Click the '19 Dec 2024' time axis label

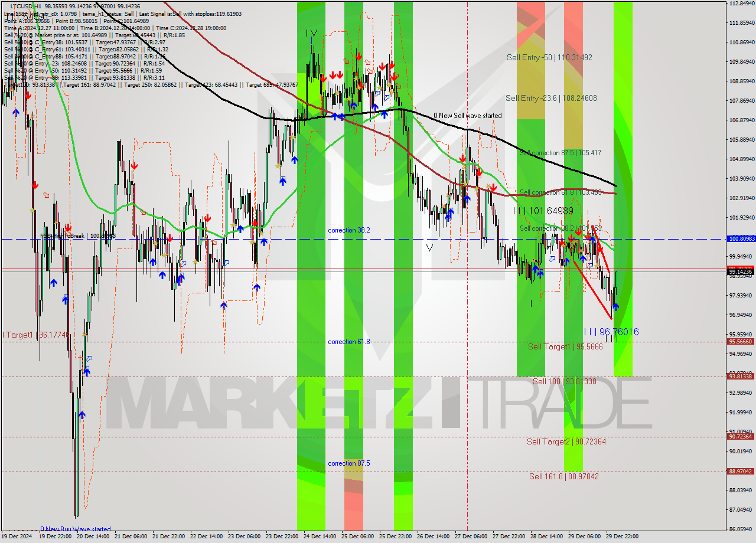point(17,537)
